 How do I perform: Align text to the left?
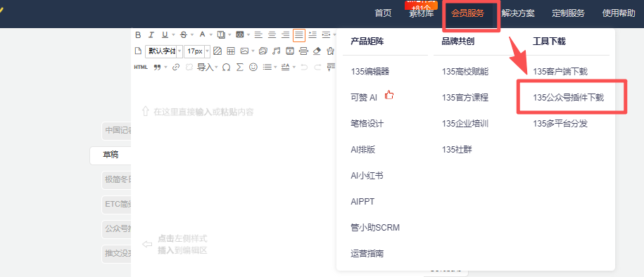pos(258,35)
